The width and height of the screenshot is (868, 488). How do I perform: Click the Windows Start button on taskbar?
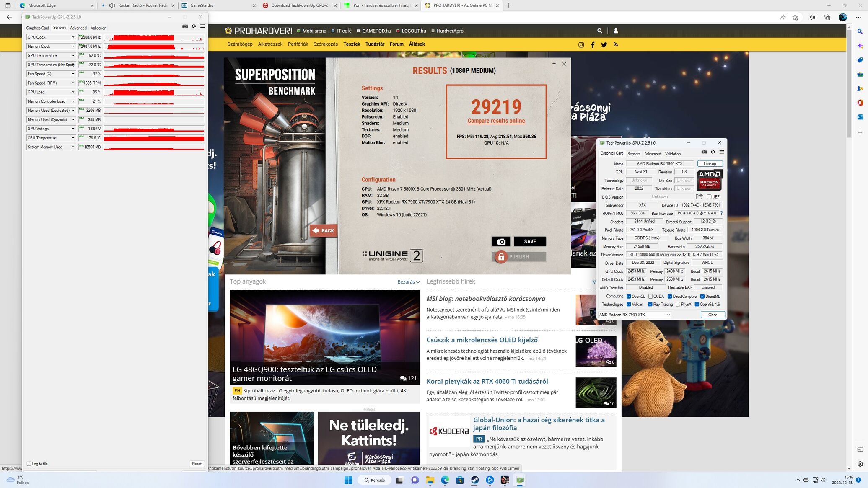(x=348, y=480)
